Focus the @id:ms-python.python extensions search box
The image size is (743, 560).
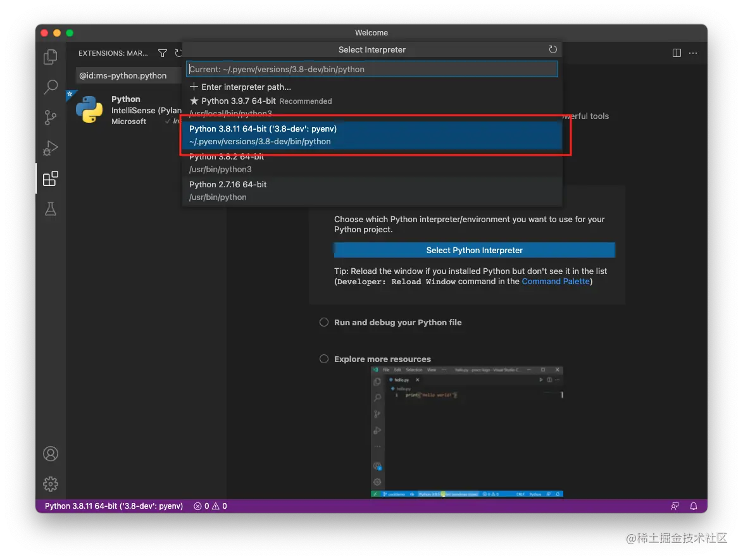point(128,75)
